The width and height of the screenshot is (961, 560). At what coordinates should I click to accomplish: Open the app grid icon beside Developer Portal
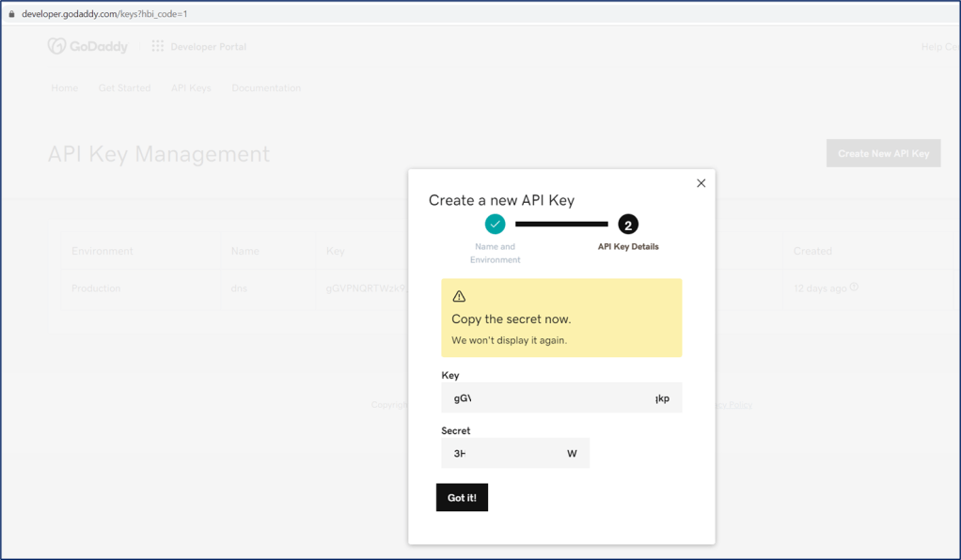click(x=157, y=46)
